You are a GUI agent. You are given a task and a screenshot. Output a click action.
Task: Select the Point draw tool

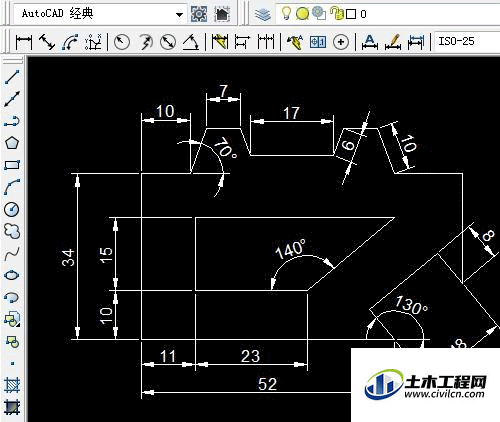pyautogui.click(x=12, y=363)
